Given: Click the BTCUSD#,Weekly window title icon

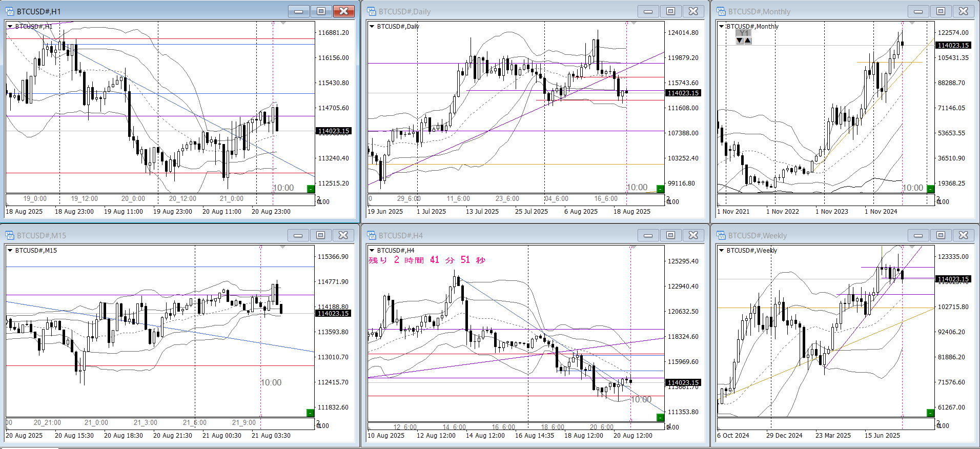Looking at the screenshot, I should point(721,235).
